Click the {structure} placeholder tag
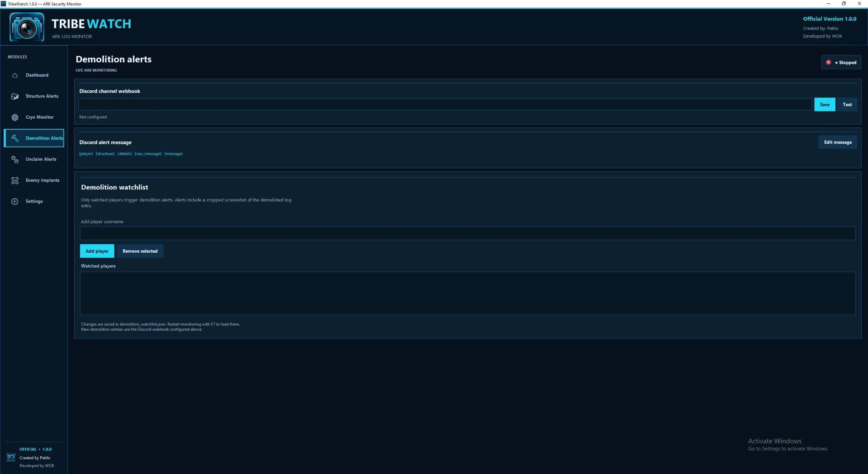Image resolution: width=868 pixels, height=474 pixels. [105, 154]
